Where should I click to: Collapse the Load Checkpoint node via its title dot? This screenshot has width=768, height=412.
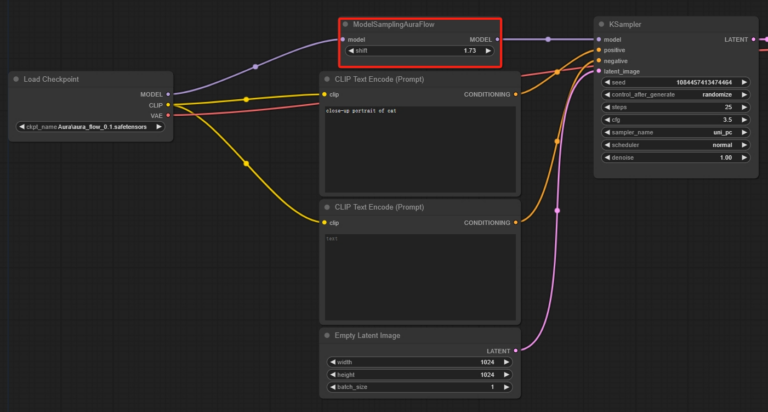pyautogui.click(x=16, y=79)
